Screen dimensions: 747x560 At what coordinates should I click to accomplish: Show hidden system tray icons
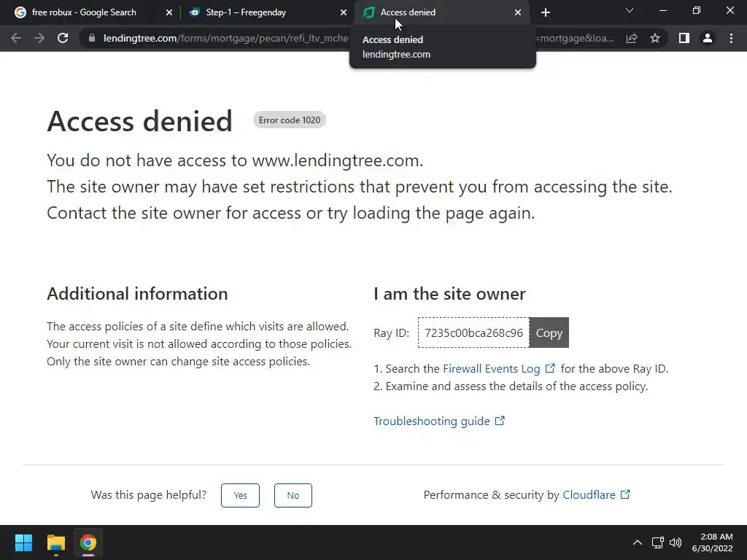637,542
